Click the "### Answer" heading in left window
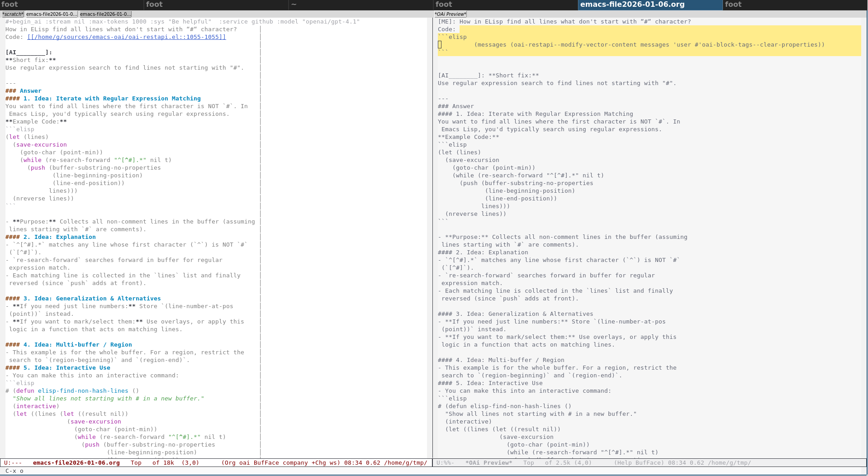The width and height of the screenshot is (868, 476). pos(24,91)
